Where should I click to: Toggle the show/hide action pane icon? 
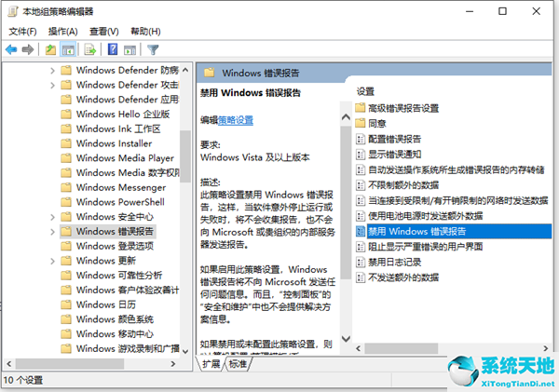(130, 50)
